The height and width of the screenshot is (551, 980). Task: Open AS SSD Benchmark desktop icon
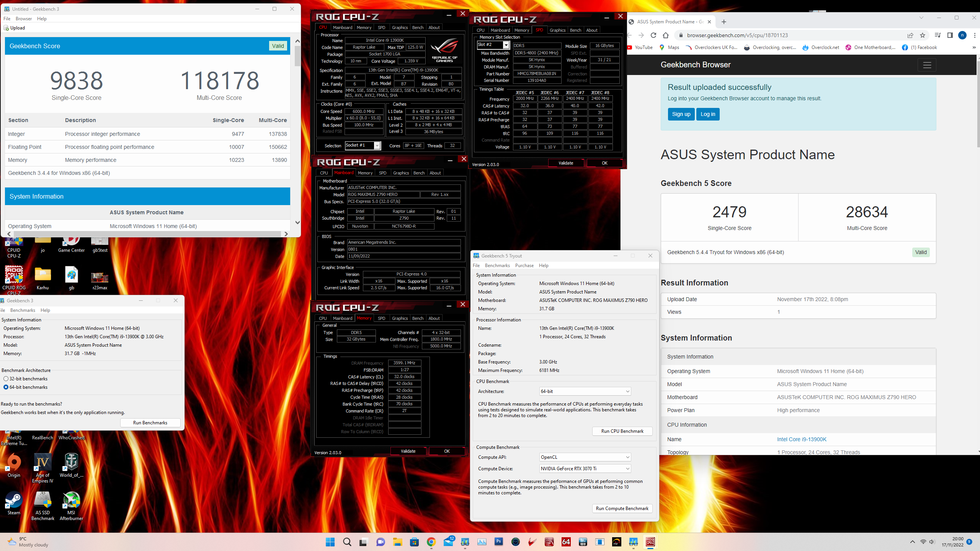tap(42, 506)
